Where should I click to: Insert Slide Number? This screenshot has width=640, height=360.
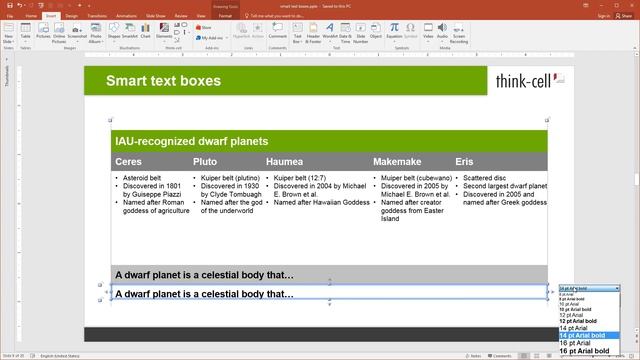click(x=360, y=33)
